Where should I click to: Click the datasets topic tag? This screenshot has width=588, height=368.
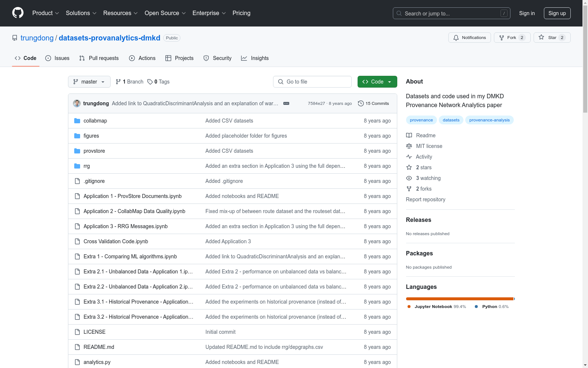451,120
